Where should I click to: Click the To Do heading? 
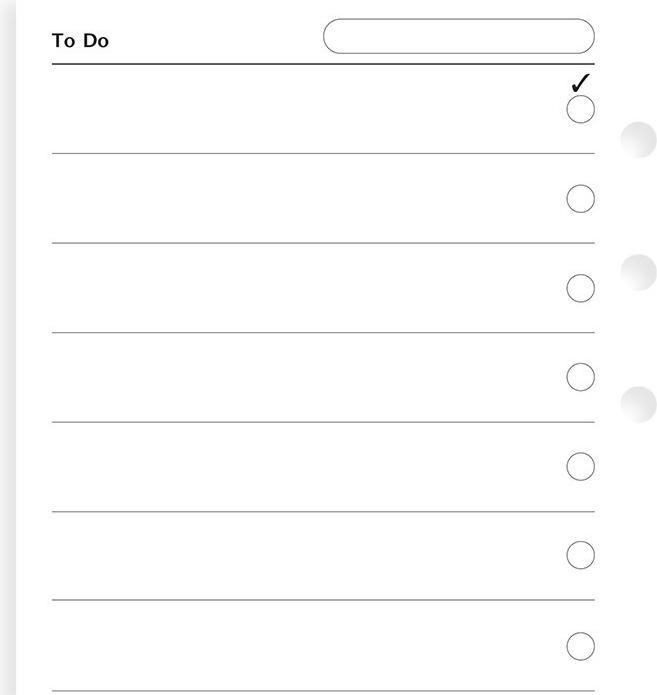click(x=80, y=41)
